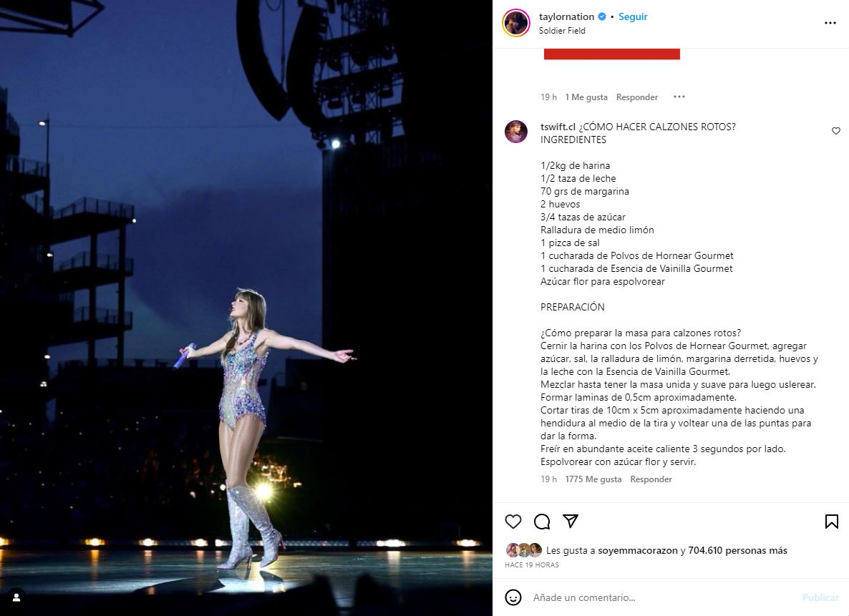The image size is (849, 616).
Task: Open tswift.cl commenter avatar
Action: 516,132
